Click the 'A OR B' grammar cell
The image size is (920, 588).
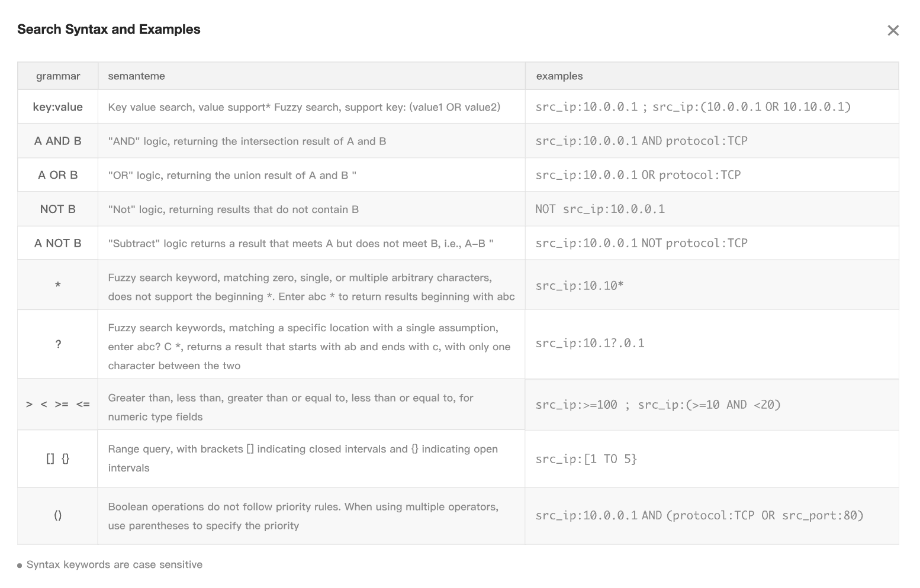(58, 175)
